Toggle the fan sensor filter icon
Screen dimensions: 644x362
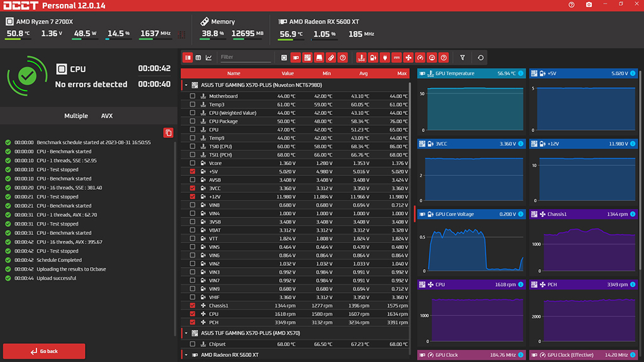coord(408,57)
